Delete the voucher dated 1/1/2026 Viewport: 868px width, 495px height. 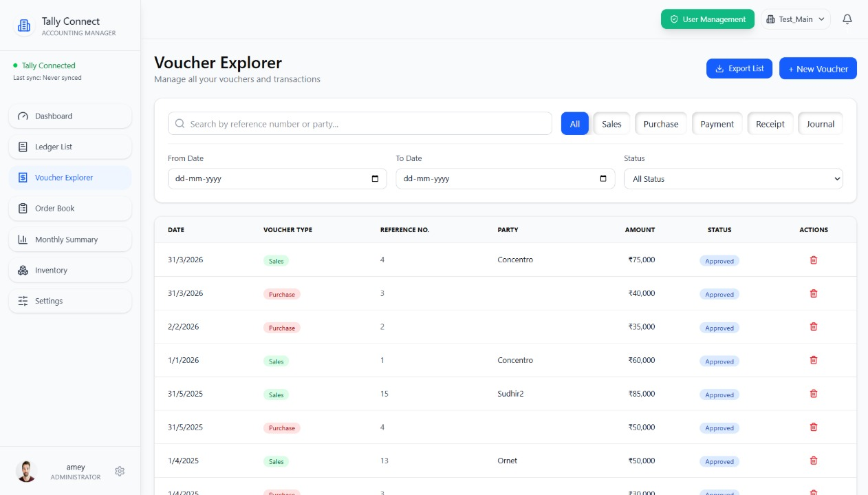point(814,360)
